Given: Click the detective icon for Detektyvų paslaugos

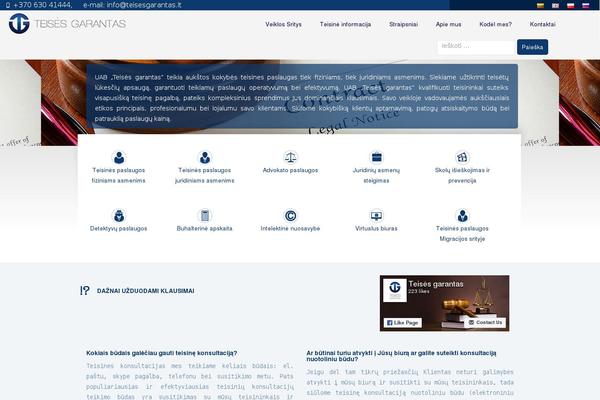Looking at the screenshot, I should point(119,216).
